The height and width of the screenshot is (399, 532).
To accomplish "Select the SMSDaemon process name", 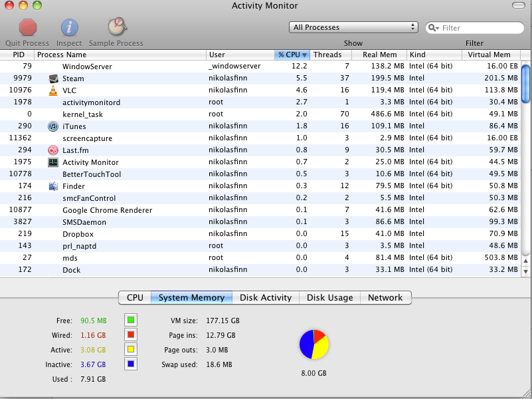I will pos(84,222).
